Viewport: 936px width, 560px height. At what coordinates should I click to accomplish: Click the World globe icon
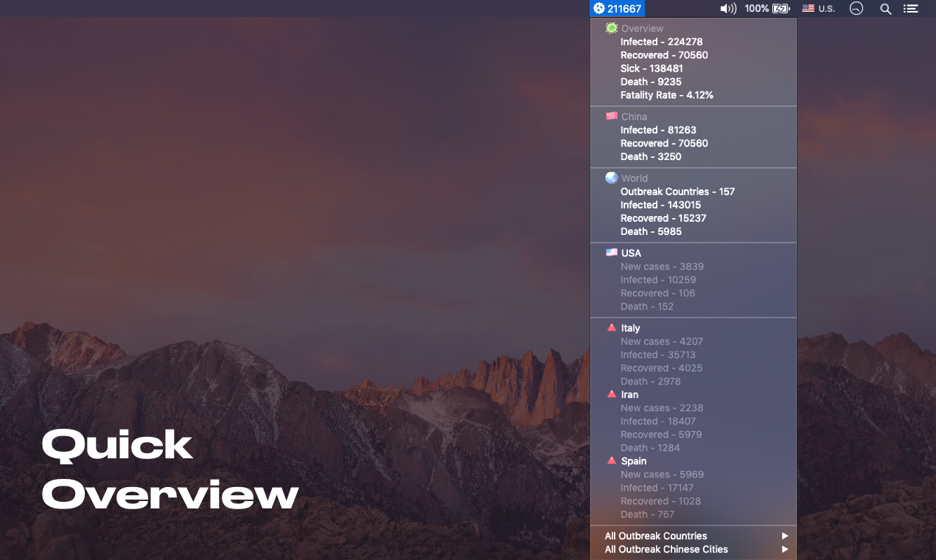612,178
